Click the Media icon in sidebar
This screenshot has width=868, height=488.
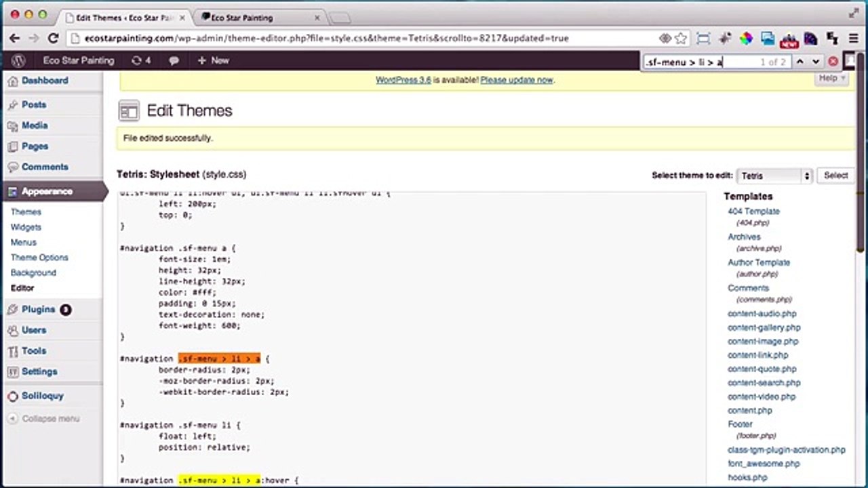coord(13,126)
